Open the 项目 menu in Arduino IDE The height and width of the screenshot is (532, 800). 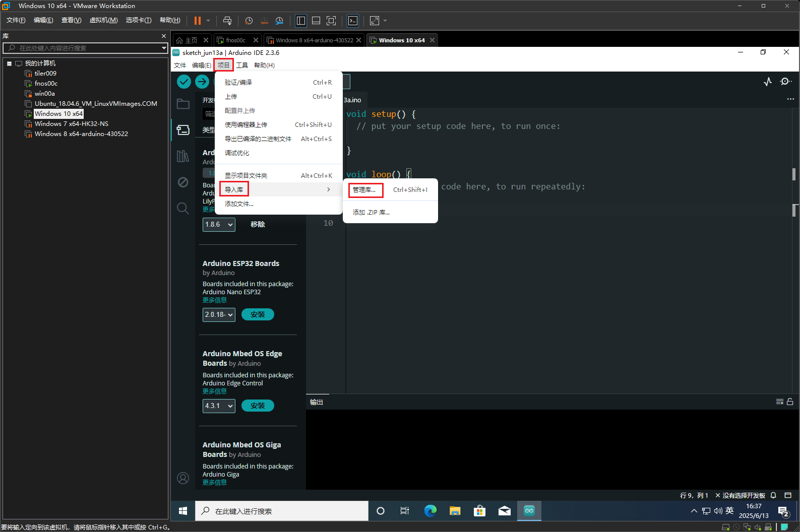pyautogui.click(x=223, y=65)
